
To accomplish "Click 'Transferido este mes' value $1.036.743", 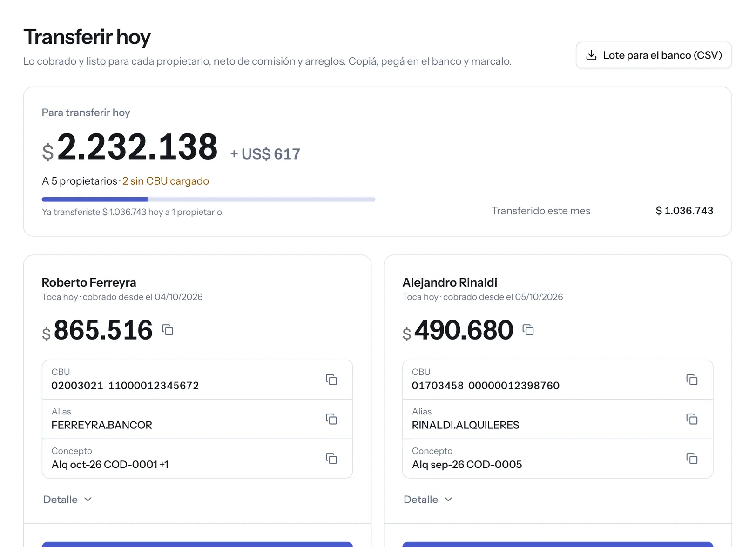I will [x=684, y=211].
